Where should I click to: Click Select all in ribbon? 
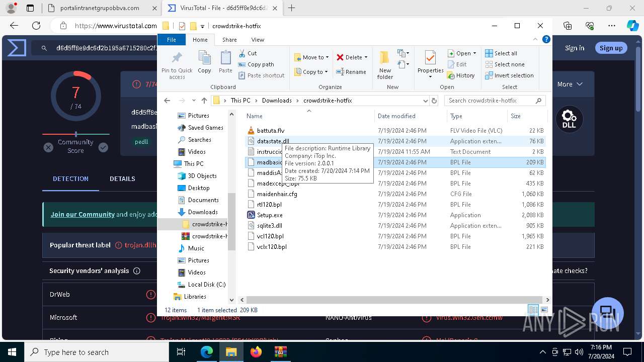501,53
